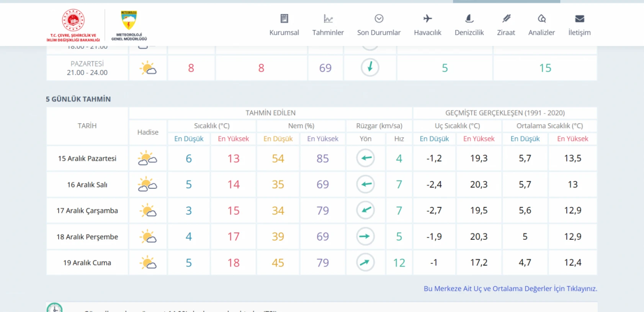Click the partly cloudy icon for Pazartesi 21.00-24.00
Viewport: 644px width, 312px height.
click(x=148, y=68)
